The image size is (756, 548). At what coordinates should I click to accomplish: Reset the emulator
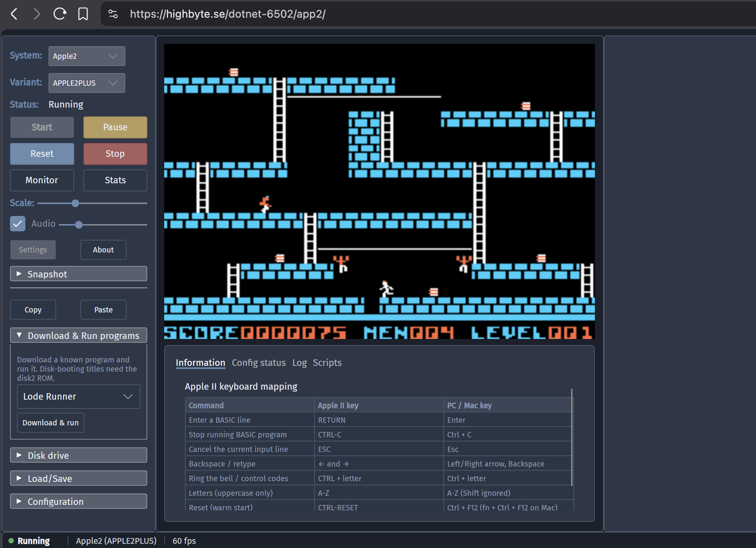pos(42,154)
